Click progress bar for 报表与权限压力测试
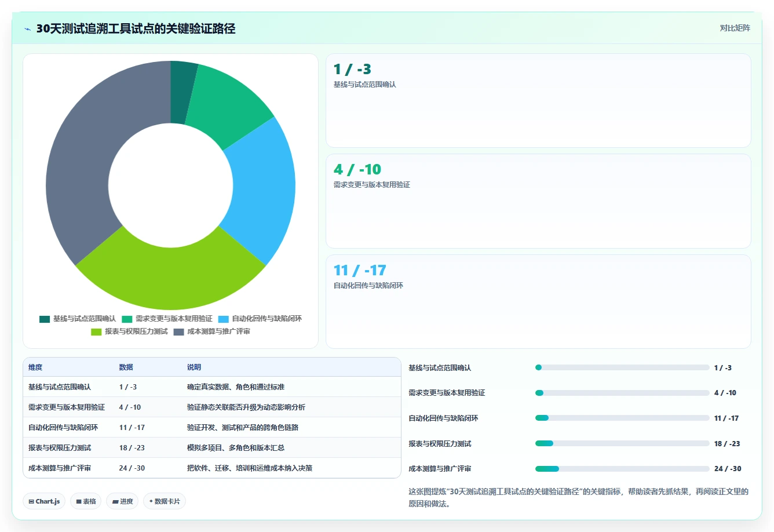Image resolution: width=774 pixels, height=532 pixels. [x=622, y=443]
